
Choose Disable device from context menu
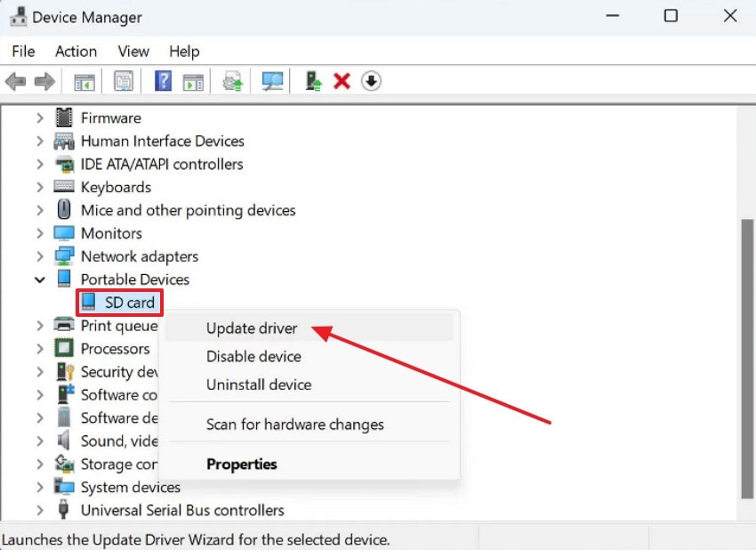coord(309,357)
